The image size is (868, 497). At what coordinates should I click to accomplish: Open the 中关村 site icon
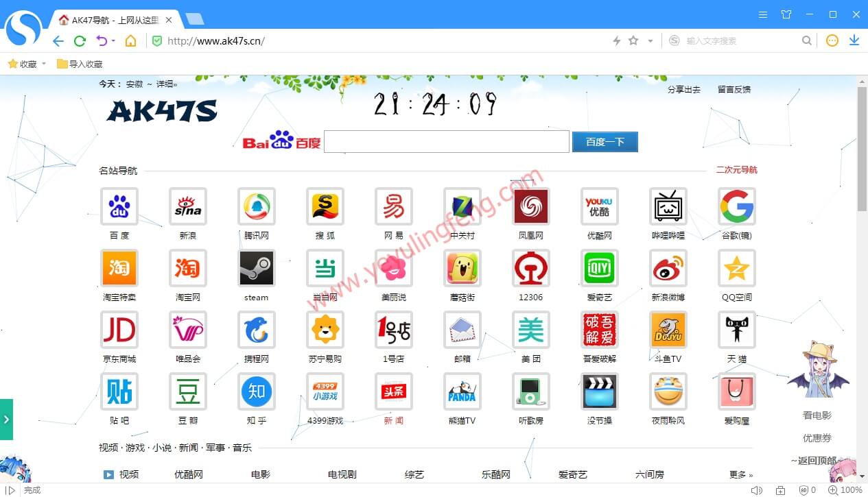462,206
